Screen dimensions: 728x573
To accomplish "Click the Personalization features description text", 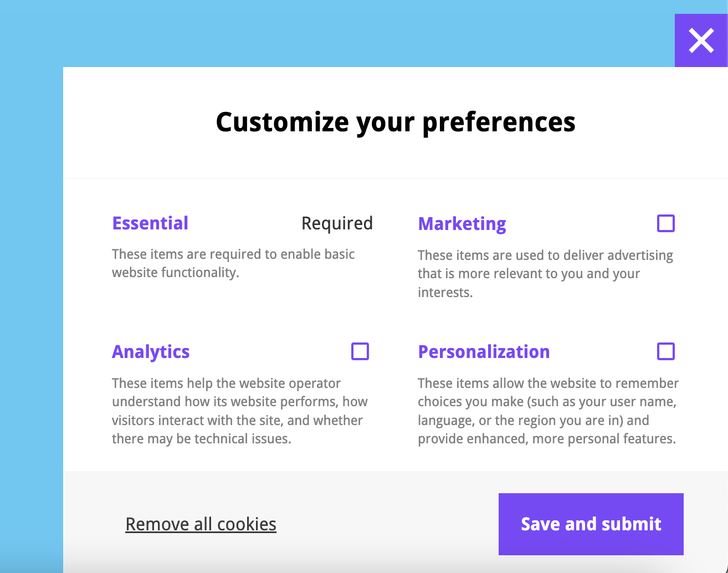I will pyautogui.click(x=548, y=411).
